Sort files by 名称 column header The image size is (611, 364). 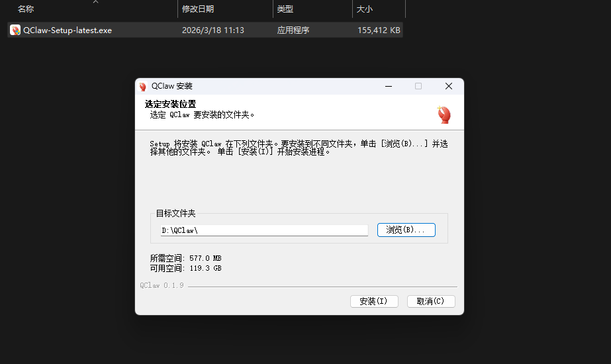coord(26,9)
